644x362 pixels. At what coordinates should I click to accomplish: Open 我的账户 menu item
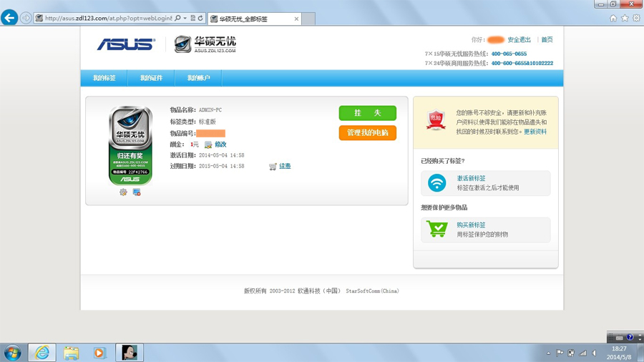(198, 78)
